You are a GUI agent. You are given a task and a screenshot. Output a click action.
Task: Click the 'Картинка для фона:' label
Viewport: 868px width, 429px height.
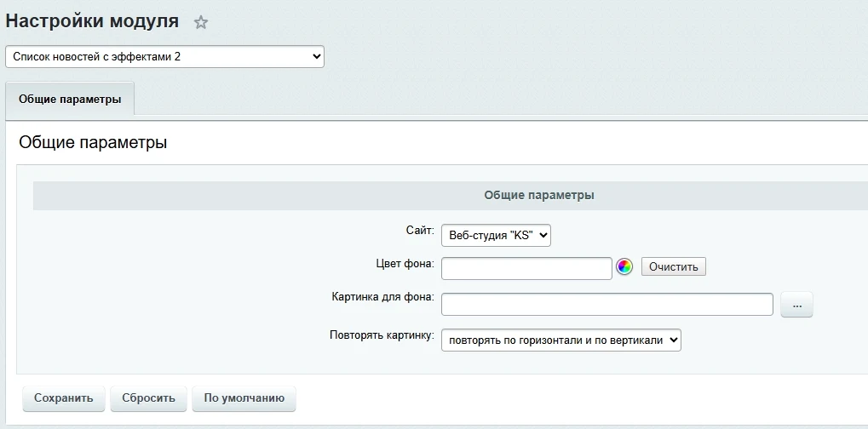click(382, 297)
